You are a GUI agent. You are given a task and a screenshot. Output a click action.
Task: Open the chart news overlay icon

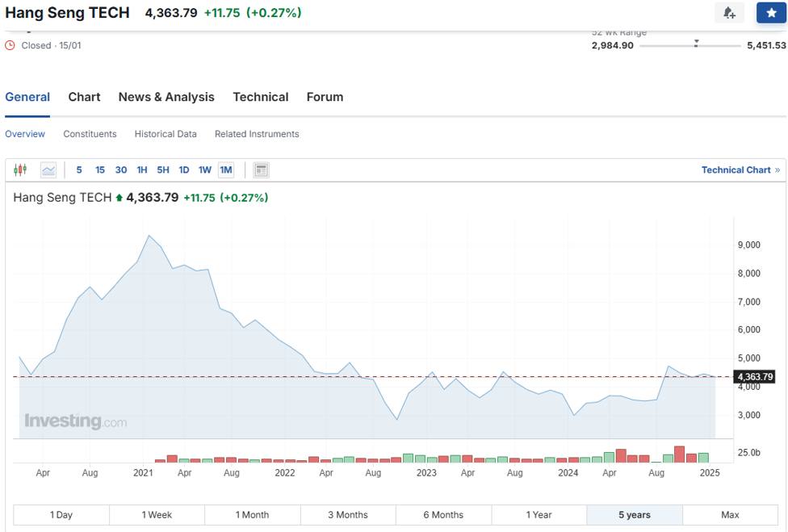point(261,170)
